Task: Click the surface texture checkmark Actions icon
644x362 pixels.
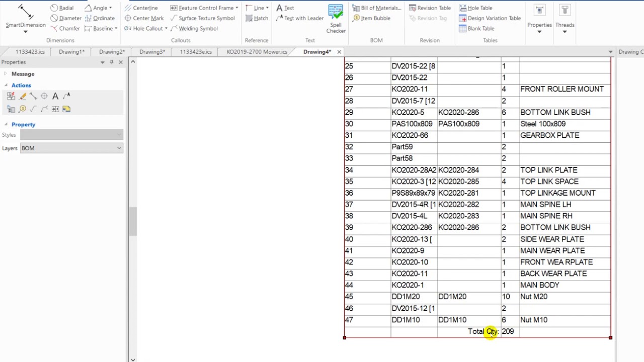Action: [33, 109]
